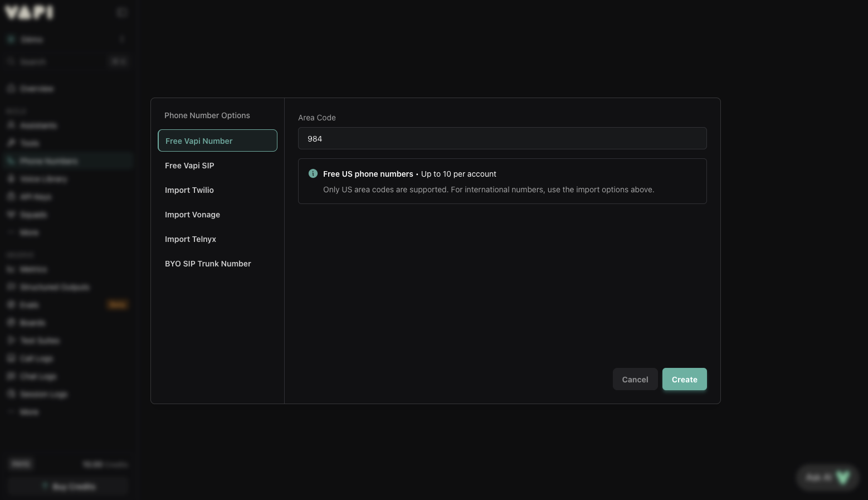Switch to Free Vapi SIP option
Viewport: 868px width, 500px height.
pos(217,165)
